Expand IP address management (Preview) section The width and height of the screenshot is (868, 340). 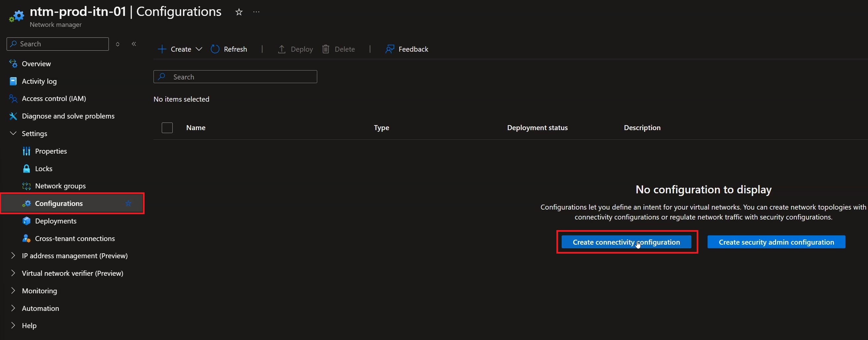point(13,256)
